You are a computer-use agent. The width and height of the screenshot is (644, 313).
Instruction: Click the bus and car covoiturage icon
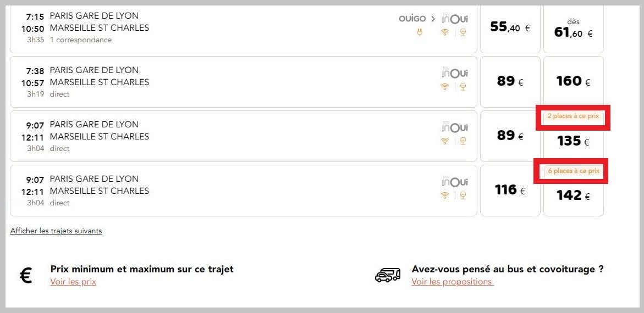388,275
